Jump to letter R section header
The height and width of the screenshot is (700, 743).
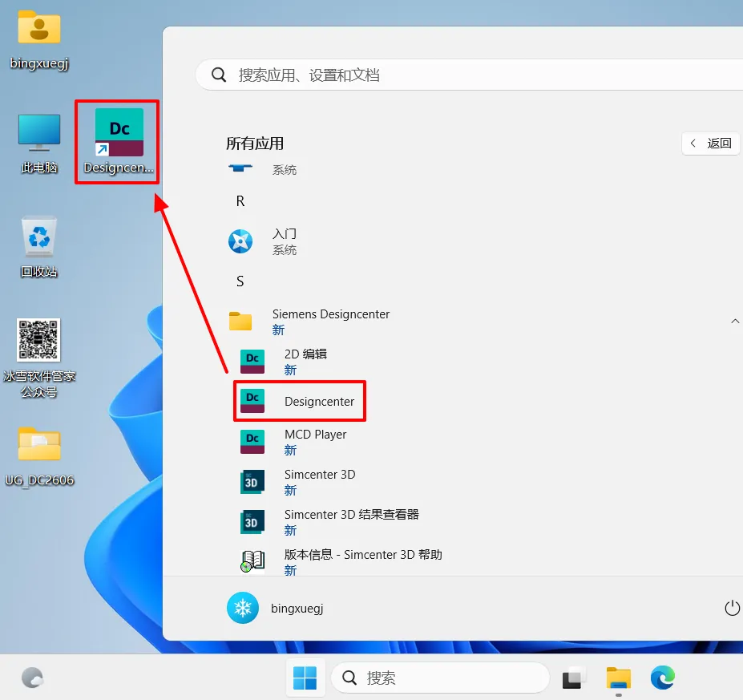coord(240,201)
